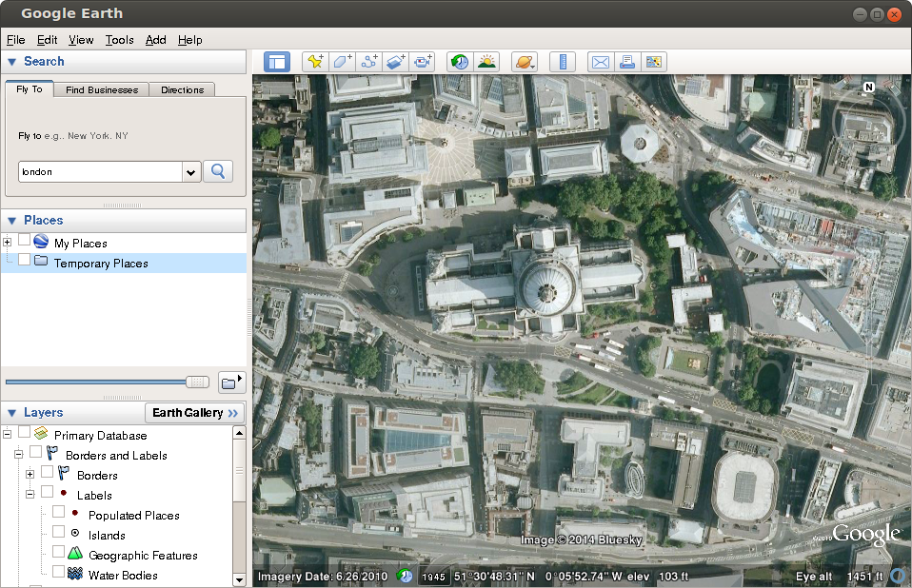912x588 pixels.
Task: Collapse the Search panel triangle
Action: point(11,62)
